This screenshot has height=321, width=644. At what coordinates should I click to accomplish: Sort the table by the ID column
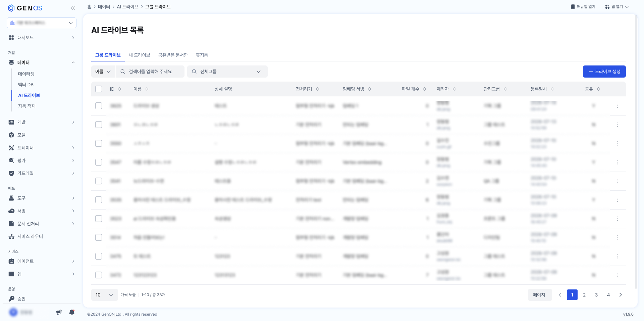point(120,89)
